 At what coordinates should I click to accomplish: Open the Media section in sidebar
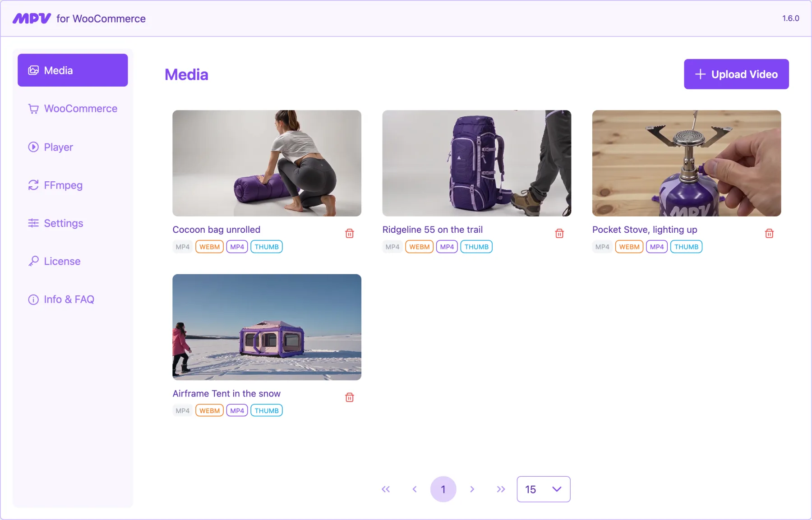click(x=73, y=70)
